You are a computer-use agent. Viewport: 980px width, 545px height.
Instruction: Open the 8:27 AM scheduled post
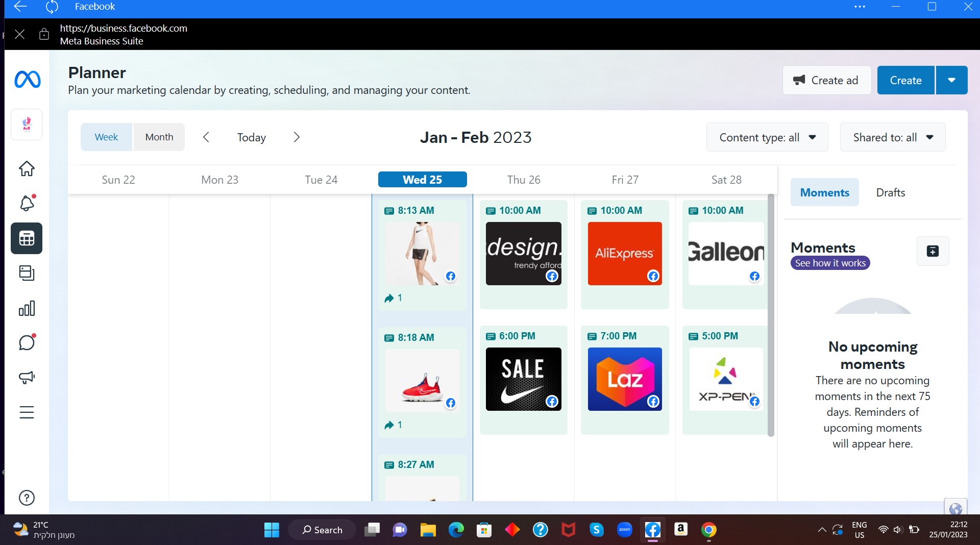pyautogui.click(x=422, y=478)
